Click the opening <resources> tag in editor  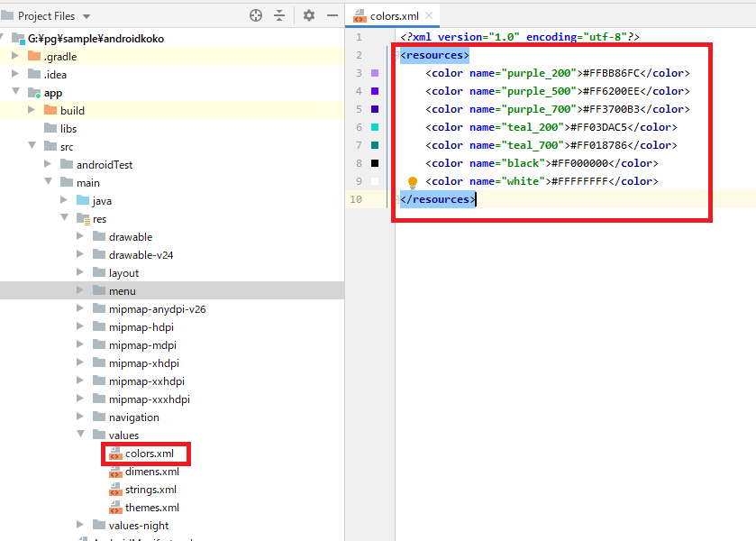click(x=434, y=55)
